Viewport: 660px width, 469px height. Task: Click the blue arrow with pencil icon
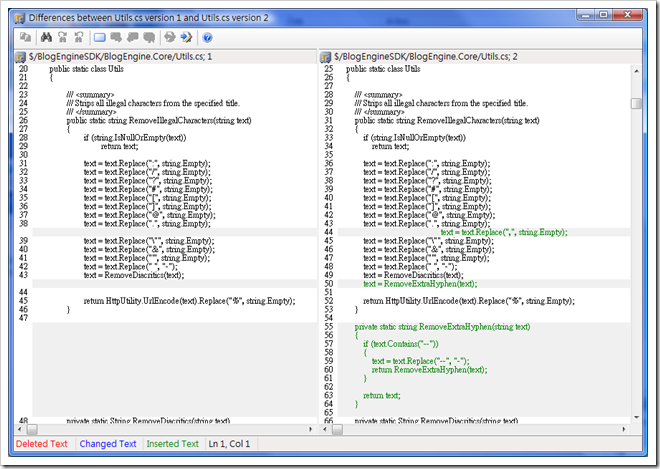click(186, 37)
